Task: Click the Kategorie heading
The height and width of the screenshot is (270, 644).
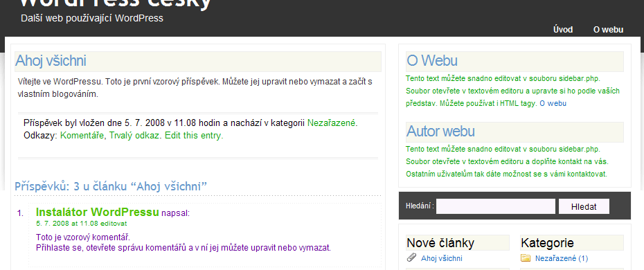Action: tap(547, 242)
